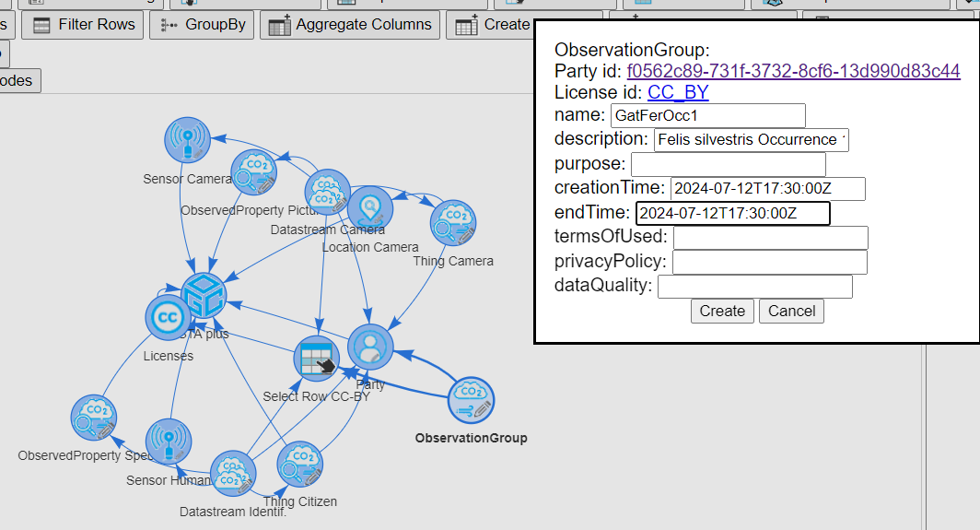
Task: Open the Party id hyperlink
Action: coord(793,71)
